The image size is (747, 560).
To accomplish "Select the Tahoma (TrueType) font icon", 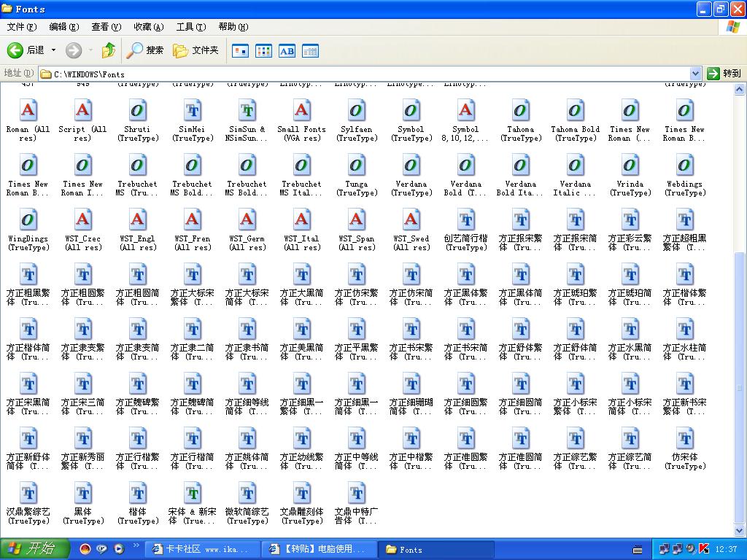I will click(x=521, y=111).
